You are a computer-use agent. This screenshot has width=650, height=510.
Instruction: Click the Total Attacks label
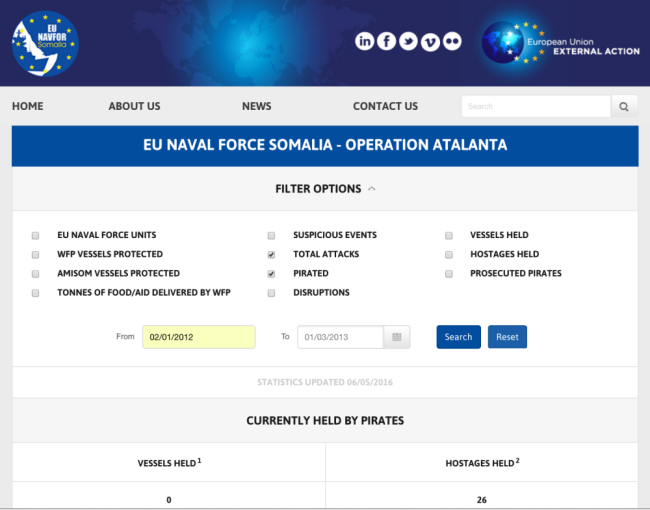tap(326, 254)
